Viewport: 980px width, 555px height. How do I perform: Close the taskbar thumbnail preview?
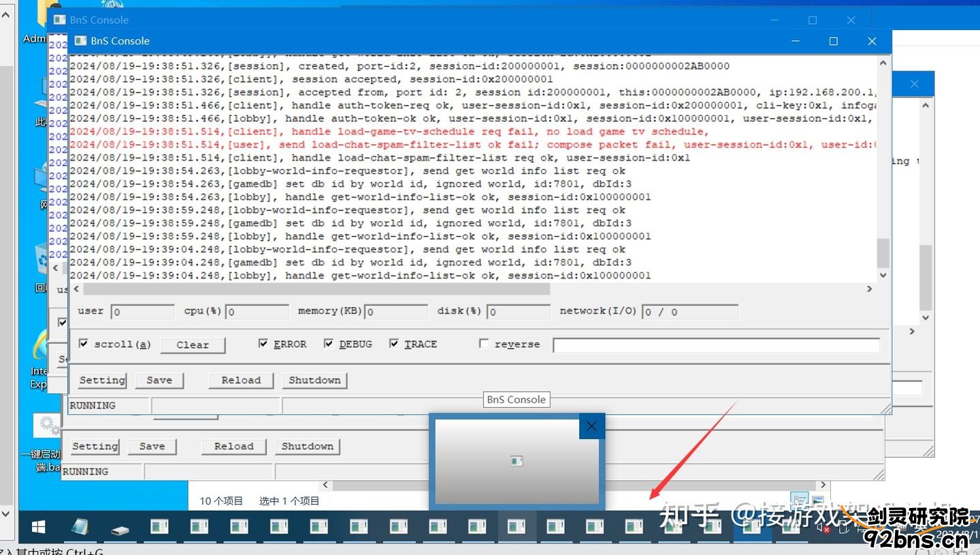click(591, 426)
